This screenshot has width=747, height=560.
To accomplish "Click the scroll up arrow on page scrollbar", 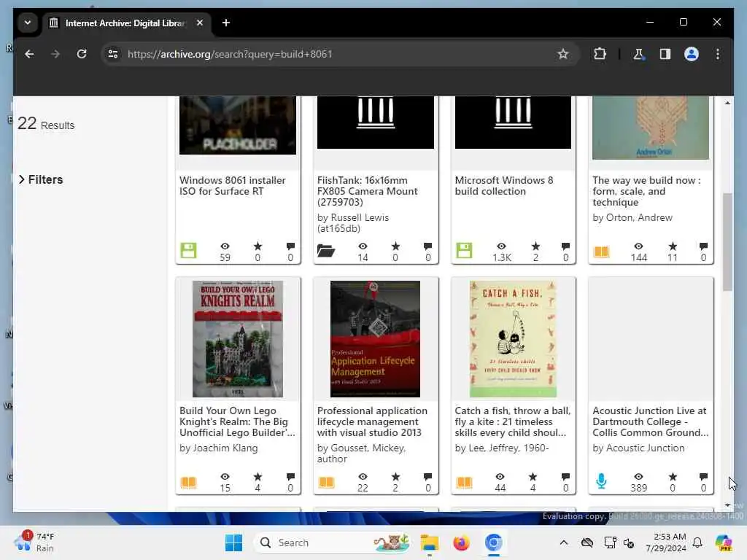I will click(x=727, y=103).
